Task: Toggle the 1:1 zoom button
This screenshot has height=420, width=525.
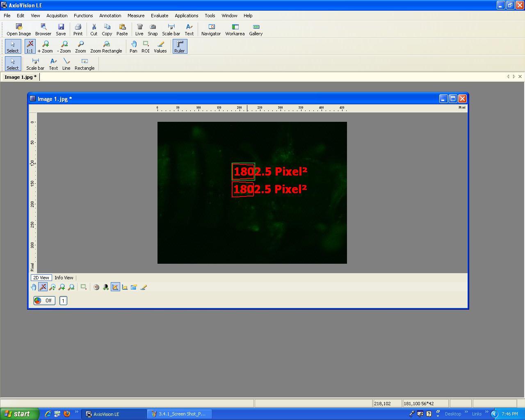Action: (x=30, y=47)
